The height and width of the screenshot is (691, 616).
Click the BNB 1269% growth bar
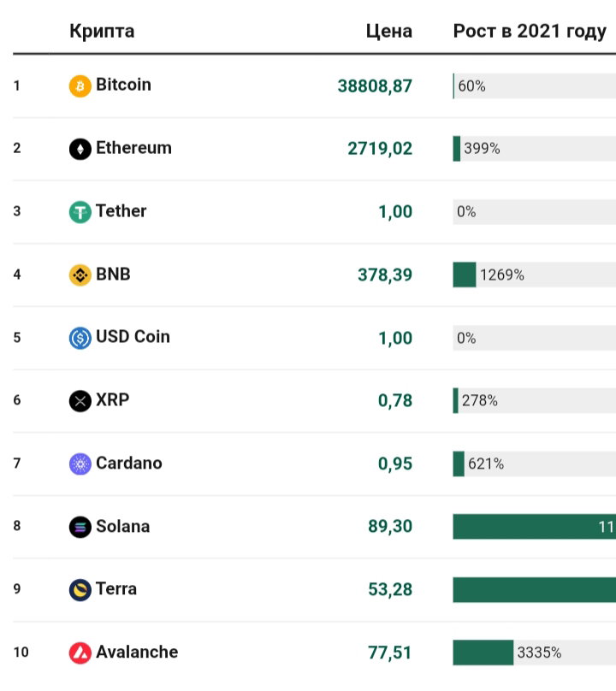(465, 275)
